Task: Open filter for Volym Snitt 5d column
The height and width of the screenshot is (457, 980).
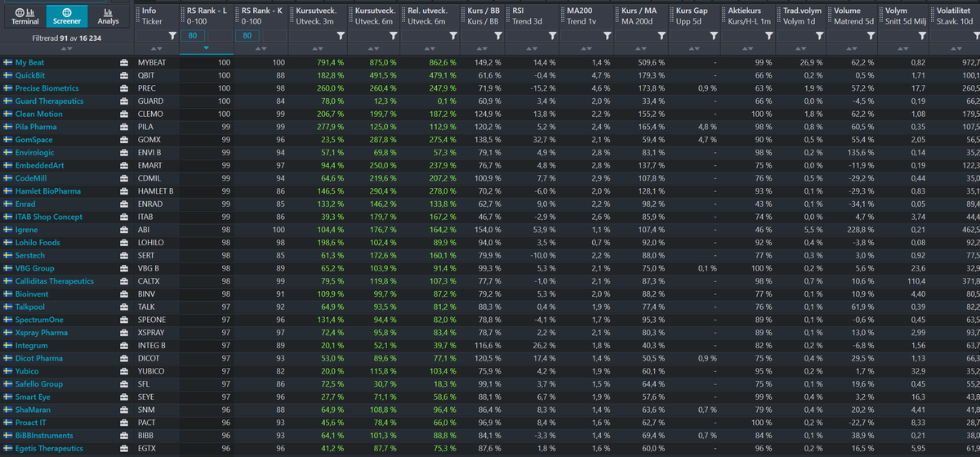Action: [921, 36]
